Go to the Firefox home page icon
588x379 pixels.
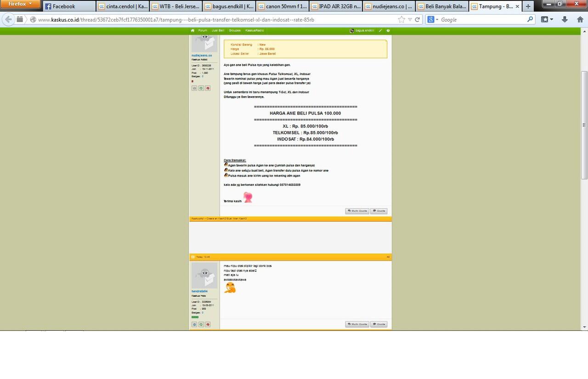tap(579, 19)
